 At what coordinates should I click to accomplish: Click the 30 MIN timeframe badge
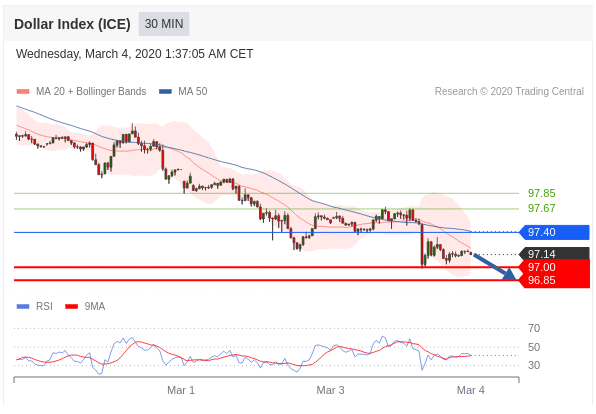(164, 24)
